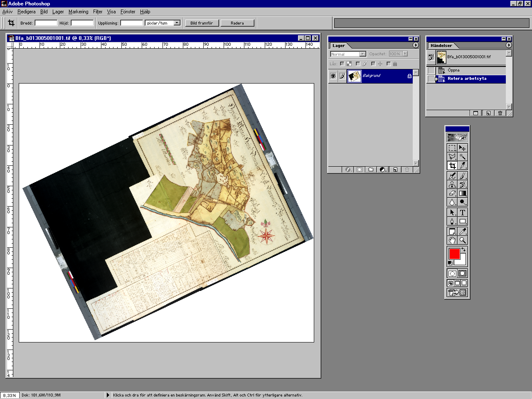This screenshot has width=532, height=399.
Task: Switch to Standard editing mode
Action: (x=452, y=273)
